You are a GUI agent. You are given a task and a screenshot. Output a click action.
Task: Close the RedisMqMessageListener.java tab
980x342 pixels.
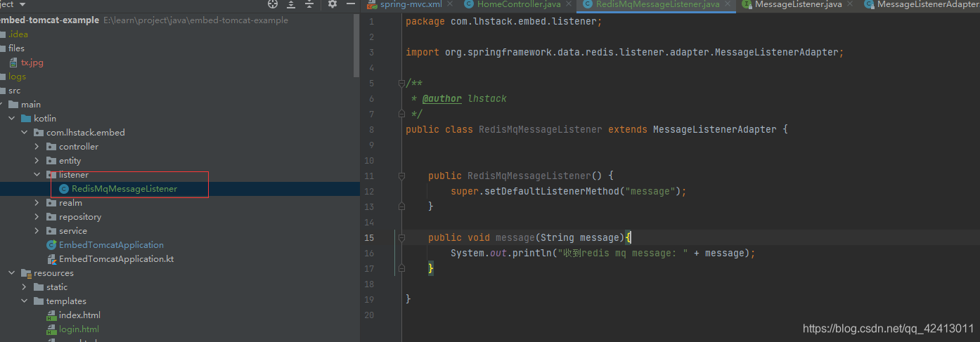[726, 4]
